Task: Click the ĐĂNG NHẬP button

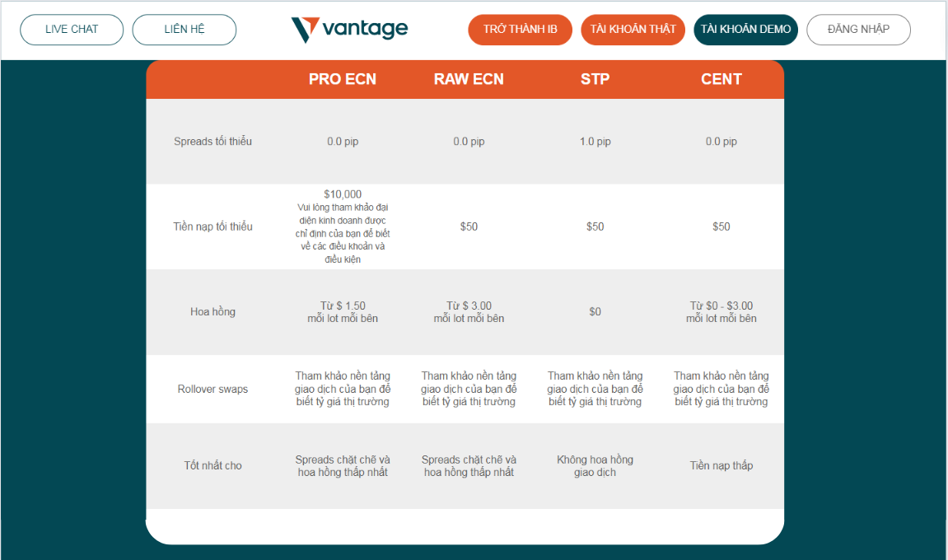Action: pos(858,30)
